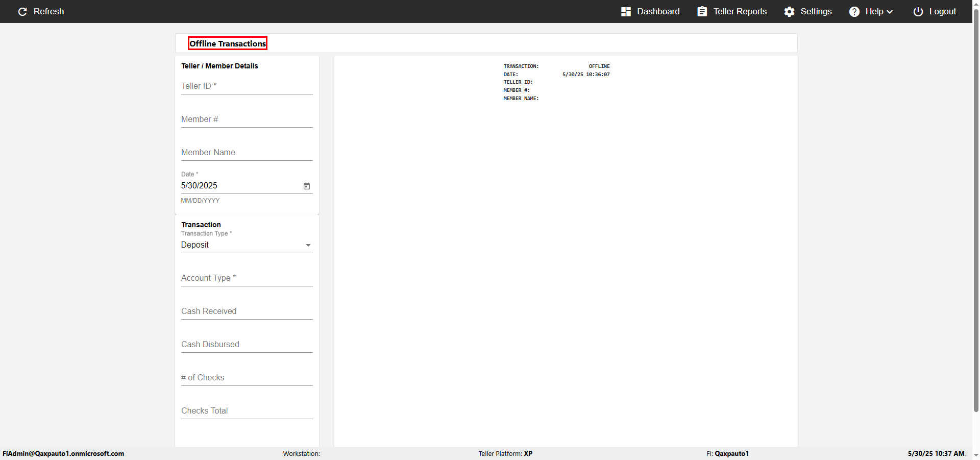Click the receipt MEMBER NAME: line

[x=521, y=99]
